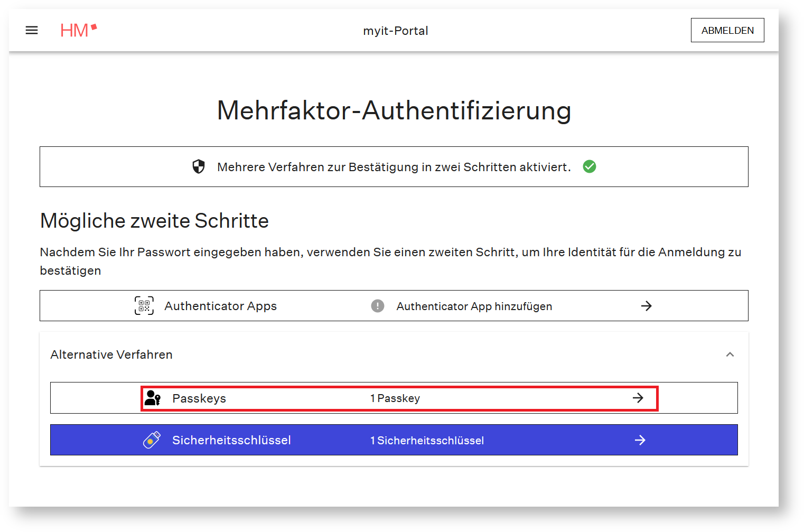804x532 pixels.
Task: Open the Sicherheitsschlüssel entry
Action: (231, 440)
